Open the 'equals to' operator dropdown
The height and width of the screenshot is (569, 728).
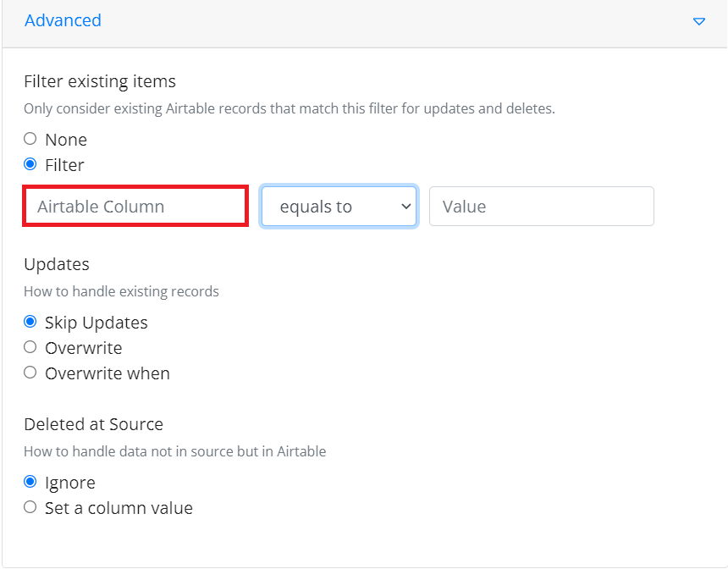tap(339, 207)
